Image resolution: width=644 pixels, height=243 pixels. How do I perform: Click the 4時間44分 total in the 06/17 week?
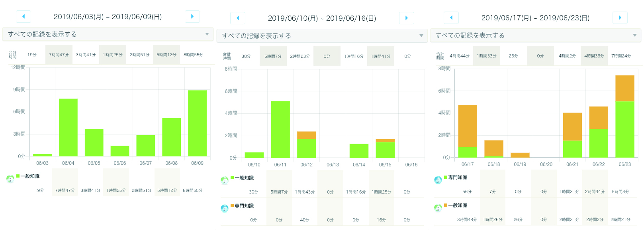click(460, 56)
